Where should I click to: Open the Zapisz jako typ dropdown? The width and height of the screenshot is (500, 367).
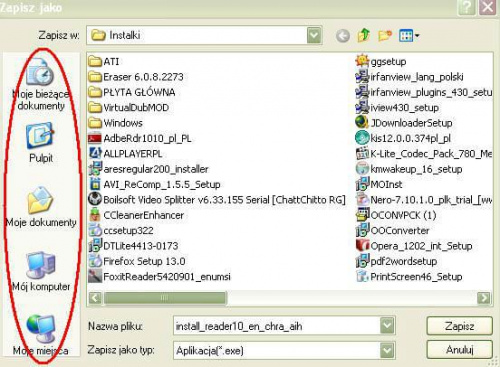pos(387,350)
